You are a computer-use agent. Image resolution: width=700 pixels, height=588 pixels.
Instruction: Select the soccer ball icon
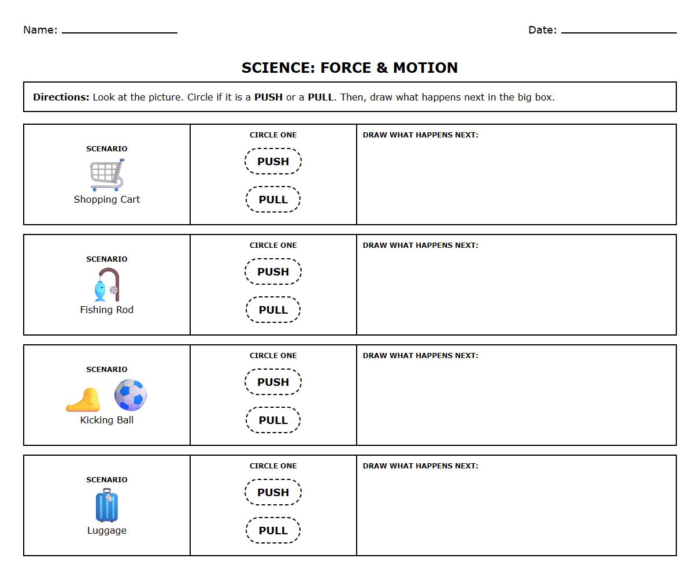pos(130,395)
